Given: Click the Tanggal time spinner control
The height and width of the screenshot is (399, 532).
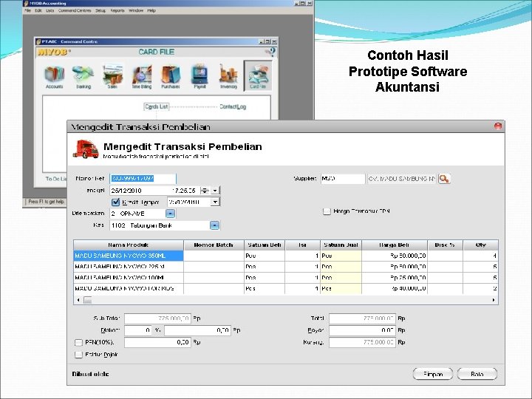Looking at the screenshot, I should pos(205,191).
